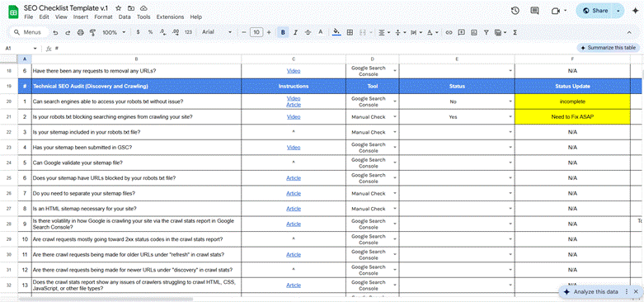Open vertical align dropdown

[400, 32]
